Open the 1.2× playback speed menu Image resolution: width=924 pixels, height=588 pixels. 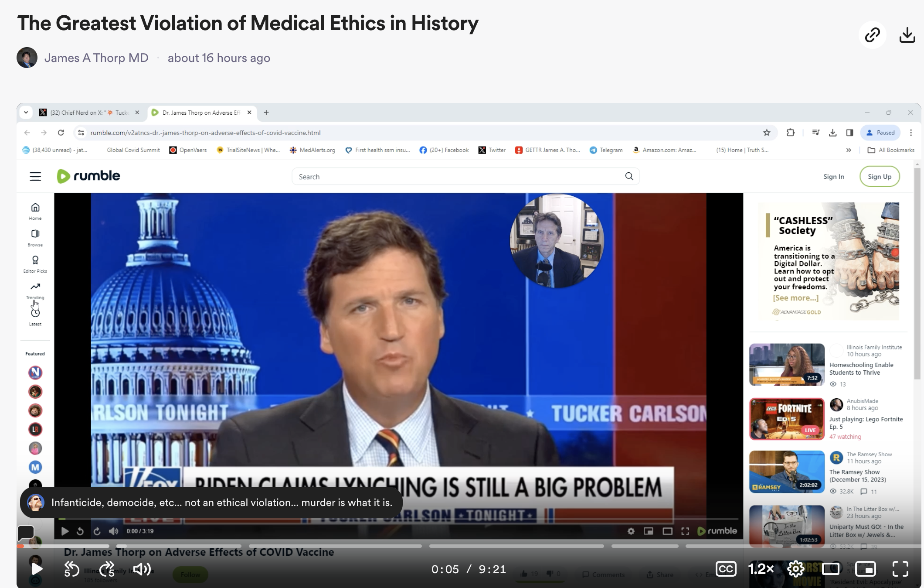(761, 569)
